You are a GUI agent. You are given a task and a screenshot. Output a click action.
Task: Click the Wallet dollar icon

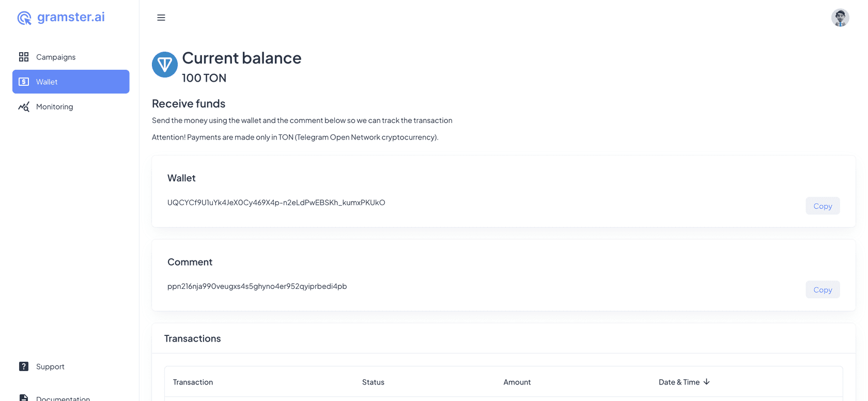point(24,82)
